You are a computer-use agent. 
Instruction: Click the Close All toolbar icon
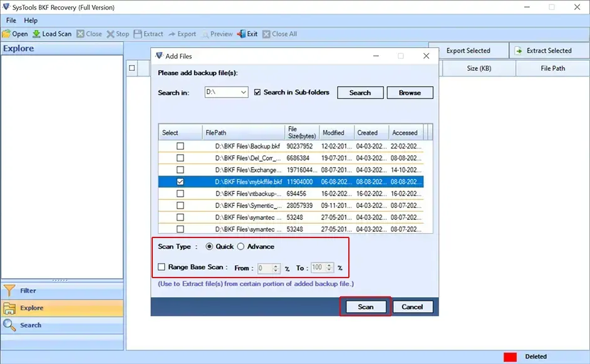pyautogui.click(x=266, y=34)
